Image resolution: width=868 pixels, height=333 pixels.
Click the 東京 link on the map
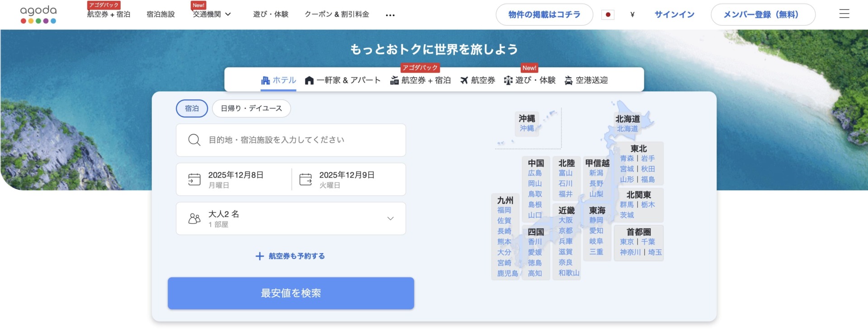[627, 242]
